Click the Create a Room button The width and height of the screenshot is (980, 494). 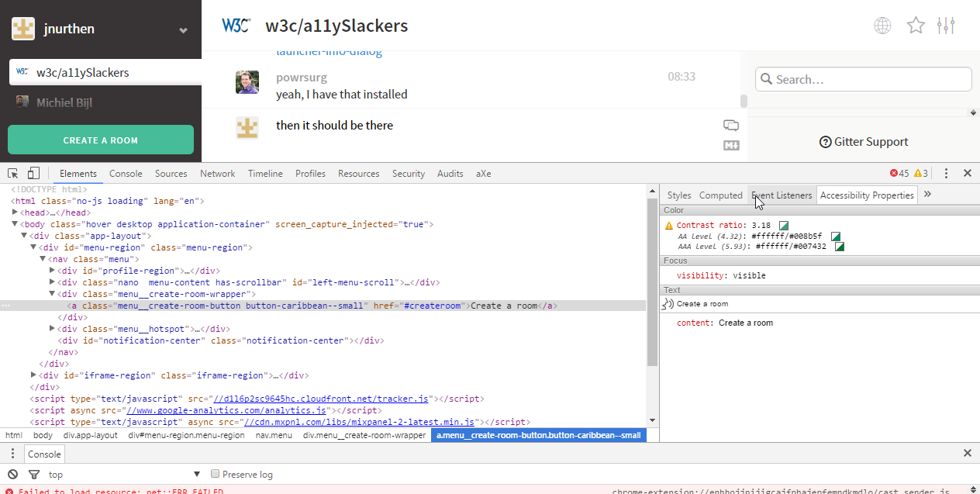tap(101, 140)
